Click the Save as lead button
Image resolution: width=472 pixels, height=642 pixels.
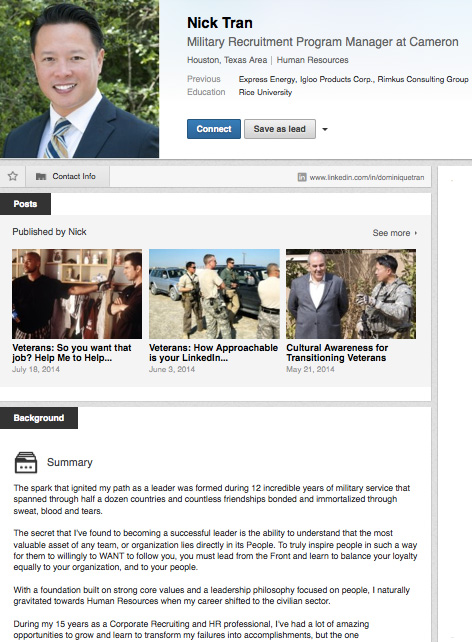[x=280, y=129]
